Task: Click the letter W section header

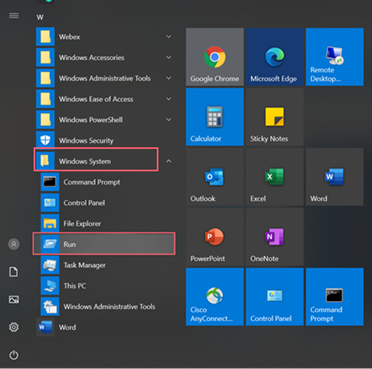Action: pos(40,17)
